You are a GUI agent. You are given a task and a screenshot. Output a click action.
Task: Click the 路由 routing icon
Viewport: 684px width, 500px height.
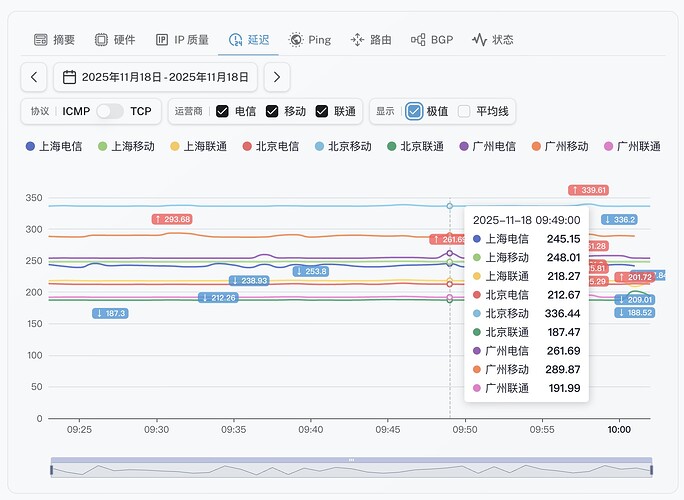click(x=357, y=40)
